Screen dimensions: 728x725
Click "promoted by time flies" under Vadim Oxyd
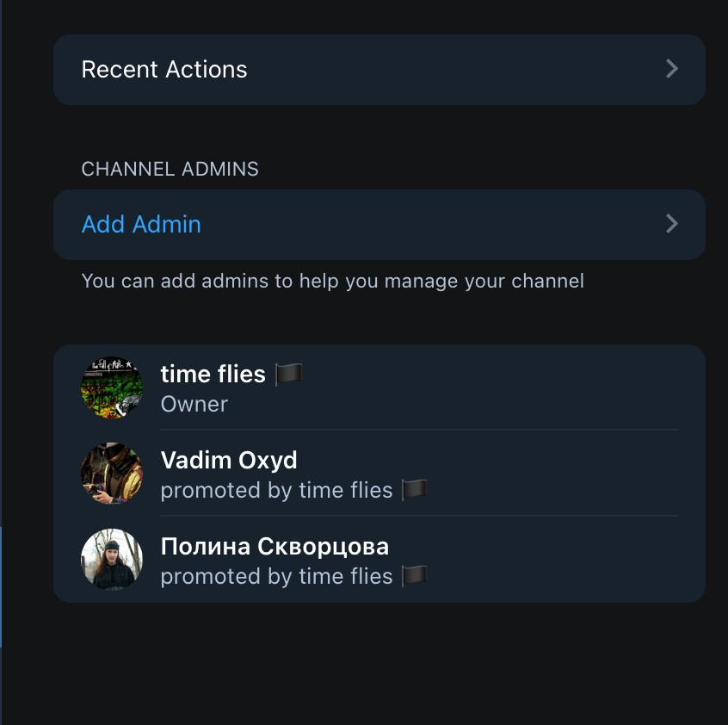tap(276, 490)
